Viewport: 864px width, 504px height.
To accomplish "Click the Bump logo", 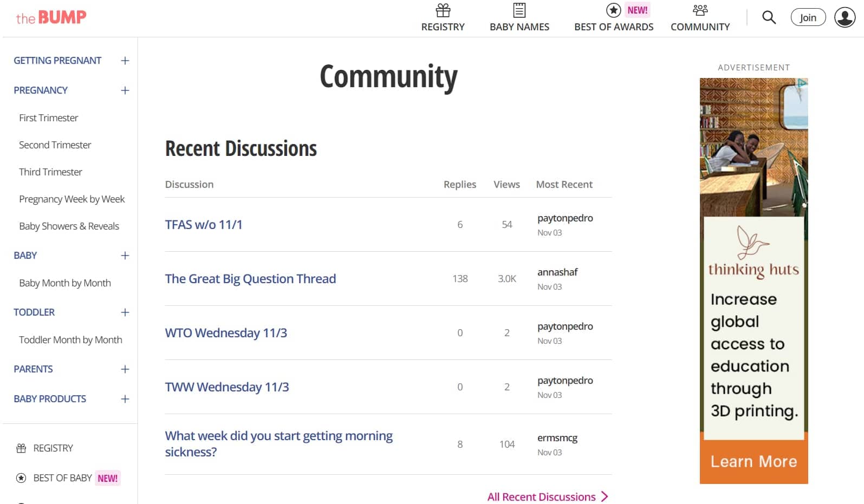I will coord(51,18).
